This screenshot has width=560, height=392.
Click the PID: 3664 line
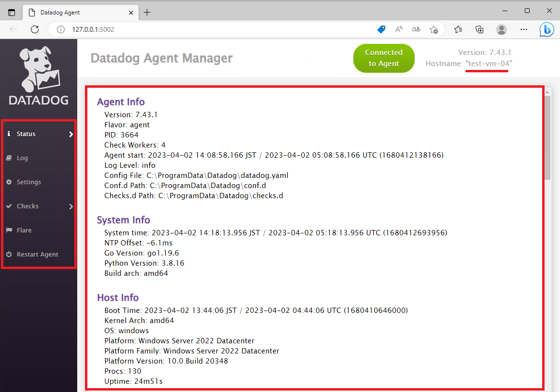coord(122,135)
